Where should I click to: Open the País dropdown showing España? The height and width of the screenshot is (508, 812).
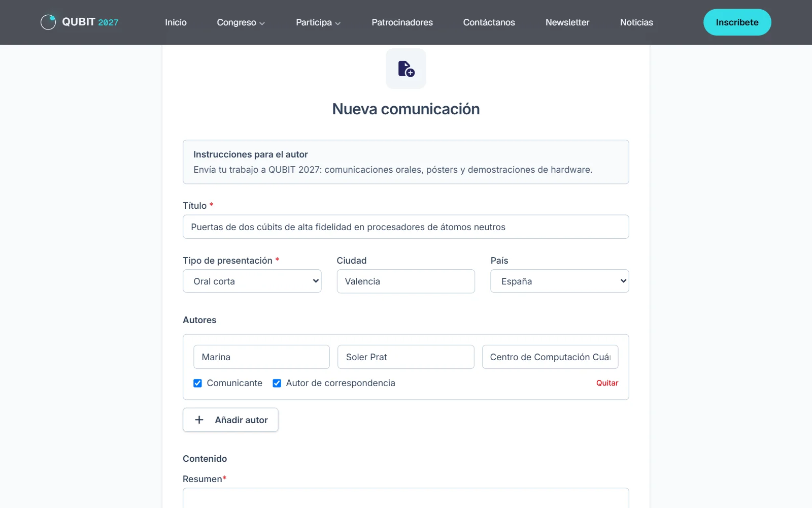(x=560, y=281)
